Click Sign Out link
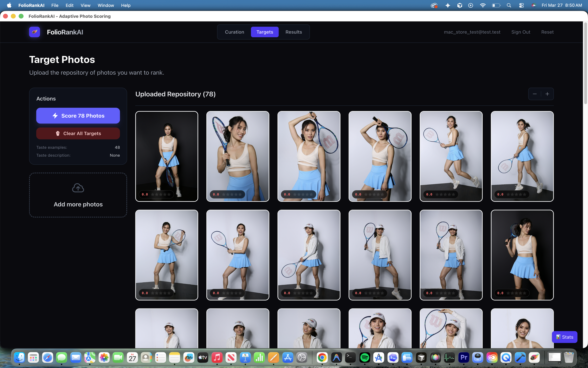588x368 pixels. coord(521,32)
